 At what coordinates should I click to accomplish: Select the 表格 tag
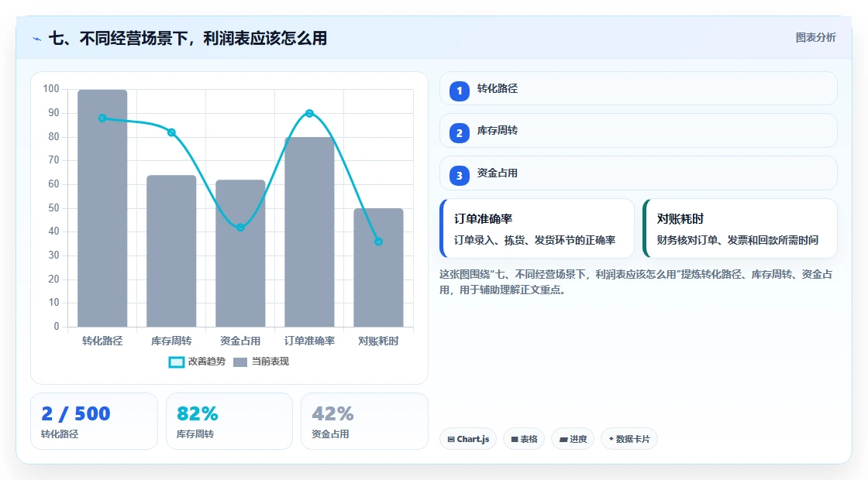(x=524, y=439)
